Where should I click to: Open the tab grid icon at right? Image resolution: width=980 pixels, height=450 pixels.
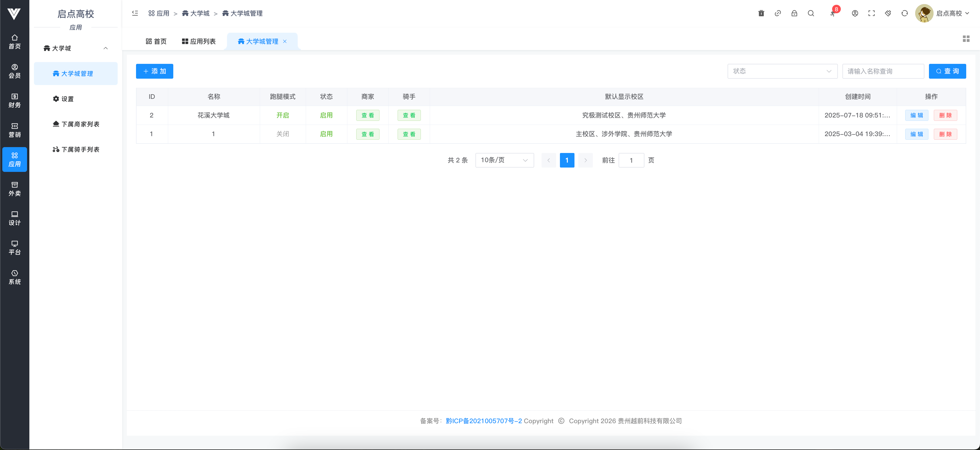tap(966, 39)
